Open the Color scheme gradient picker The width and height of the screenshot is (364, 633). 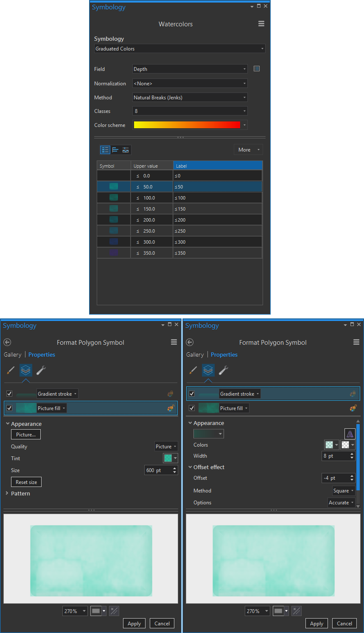[x=190, y=125]
